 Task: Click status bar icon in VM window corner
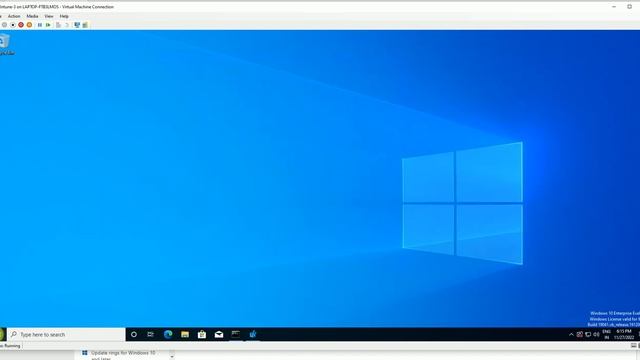[x=633, y=346]
